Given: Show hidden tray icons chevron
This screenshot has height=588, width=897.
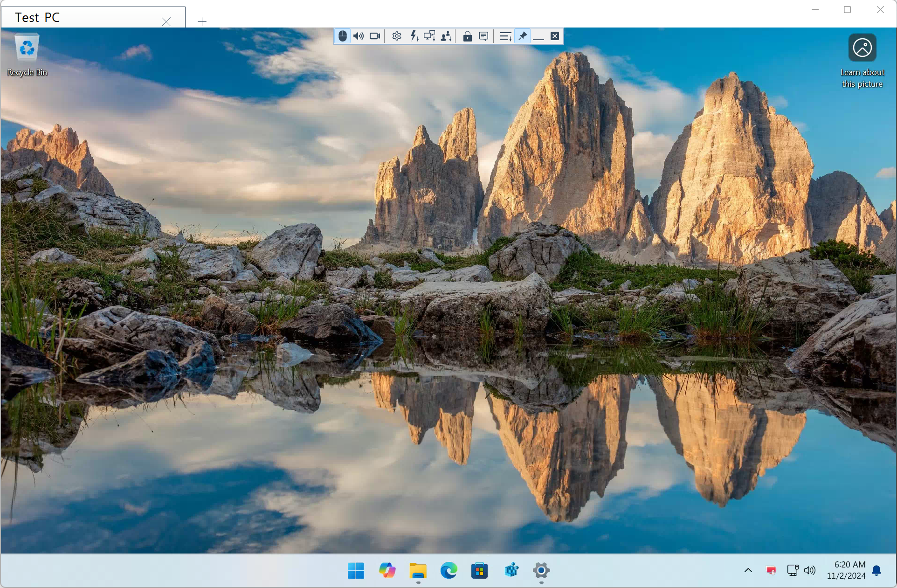Looking at the screenshot, I should pos(748,570).
